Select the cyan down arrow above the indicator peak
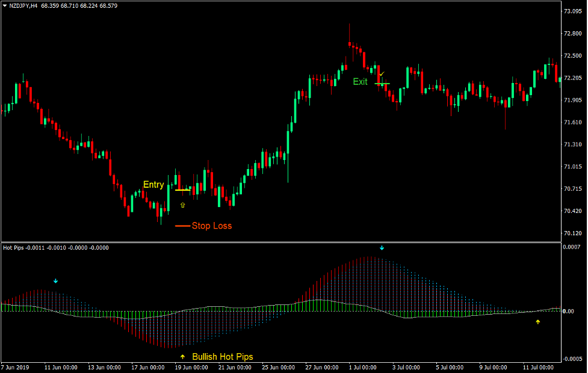Image resolution: width=588 pixels, height=373 pixels. (x=383, y=247)
